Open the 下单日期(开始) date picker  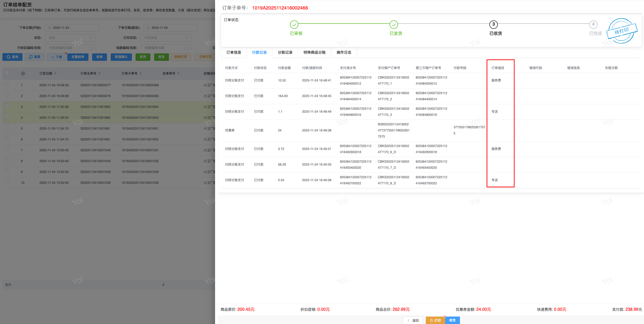click(x=72, y=28)
